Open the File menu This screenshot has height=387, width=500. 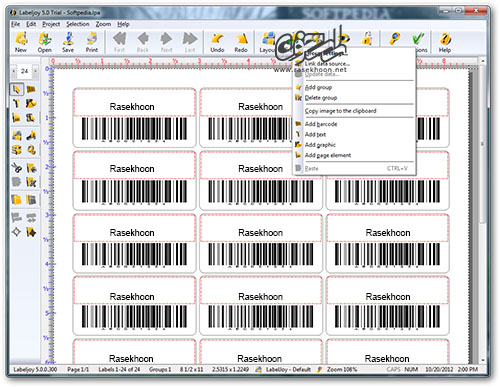point(15,24)
